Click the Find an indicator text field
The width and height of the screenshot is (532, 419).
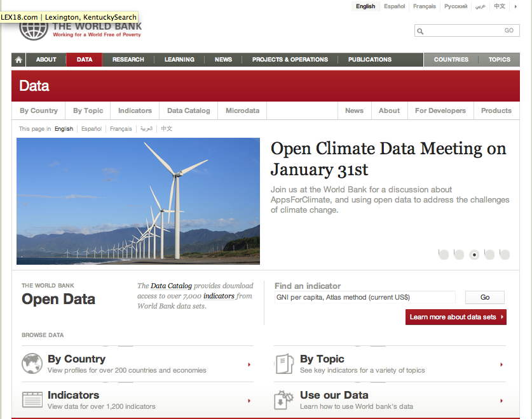[365, 297]
